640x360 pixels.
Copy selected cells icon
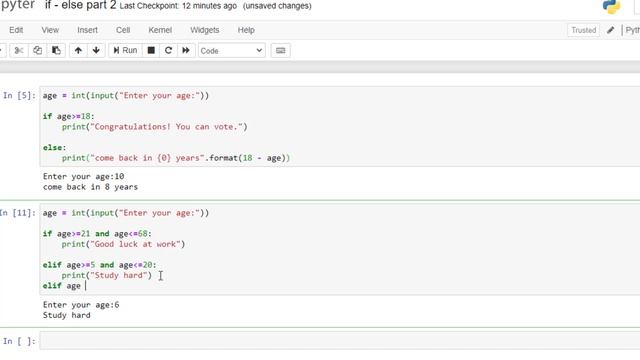click(37, 51)
